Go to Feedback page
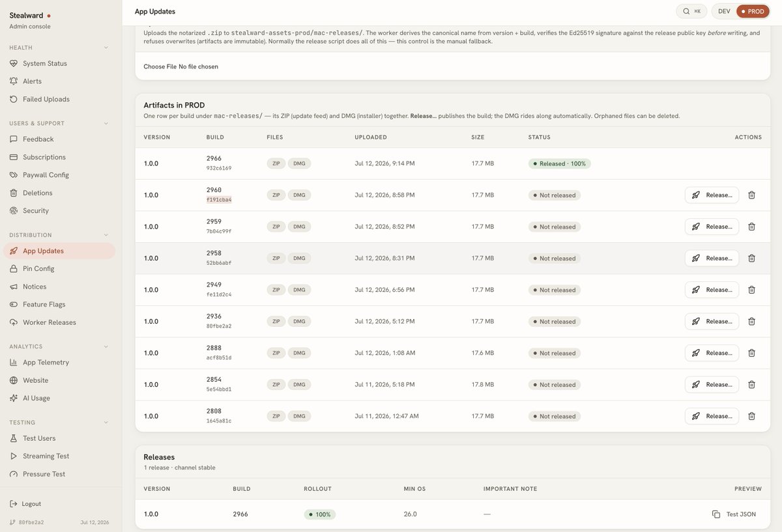 [x=59, y=139]
